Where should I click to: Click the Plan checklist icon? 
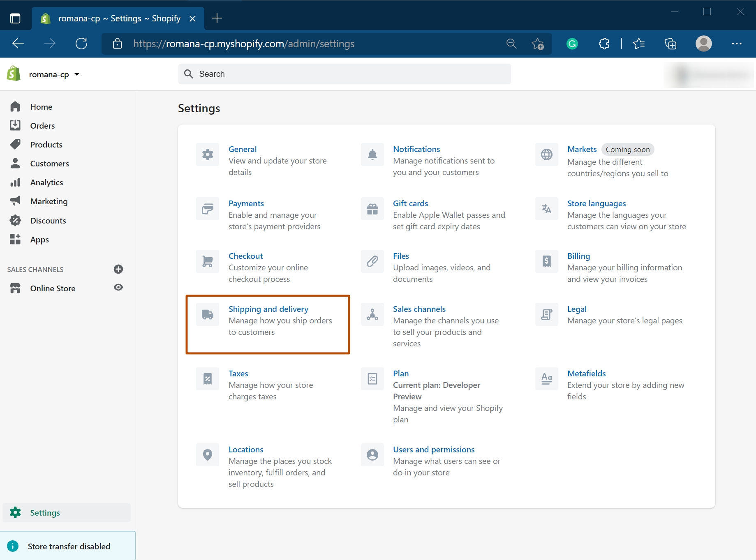pyautogui.click(x=372, y=379)
